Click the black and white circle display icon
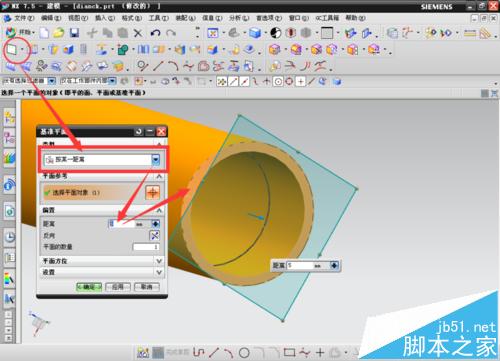 coord(275,33)
